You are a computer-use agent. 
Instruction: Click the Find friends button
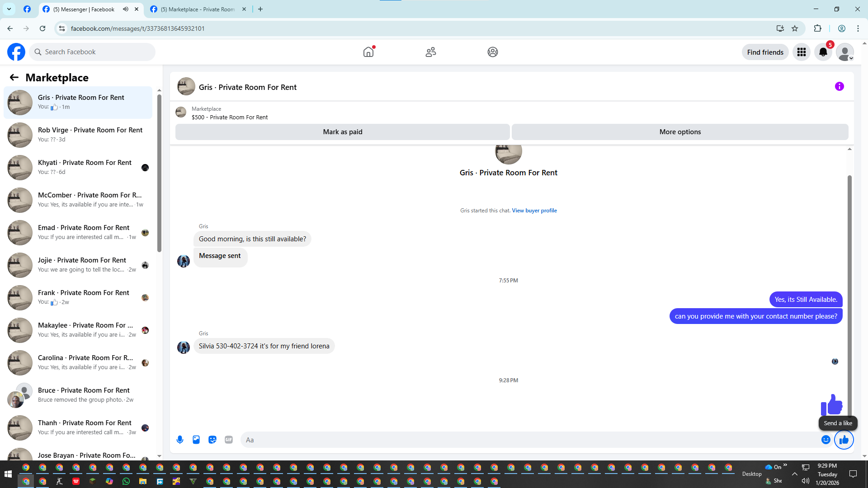pos(765,52)
